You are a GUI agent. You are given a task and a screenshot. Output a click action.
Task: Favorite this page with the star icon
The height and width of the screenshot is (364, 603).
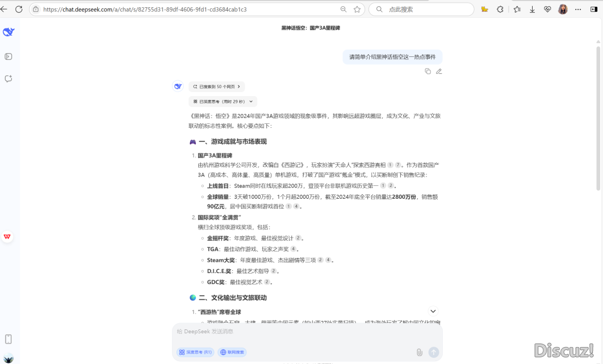357,9
